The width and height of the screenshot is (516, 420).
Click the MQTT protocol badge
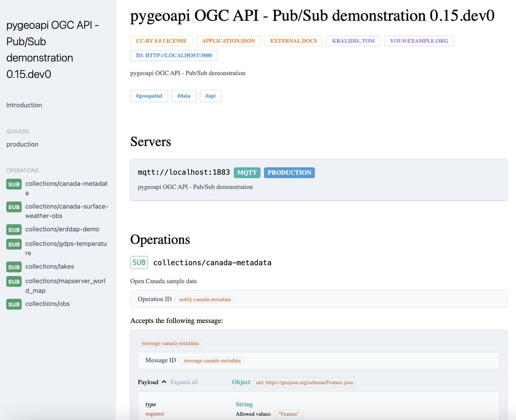pos(247,172)
